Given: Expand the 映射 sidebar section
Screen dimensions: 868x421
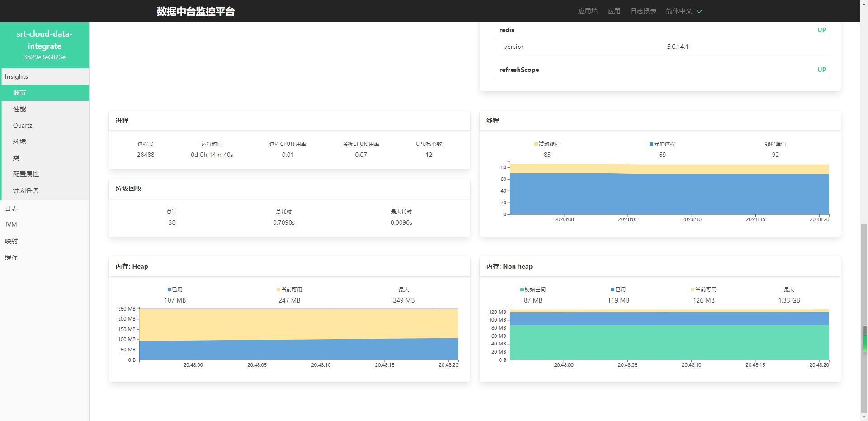Looking at the screenshot, I should click(x=44, y=241).
